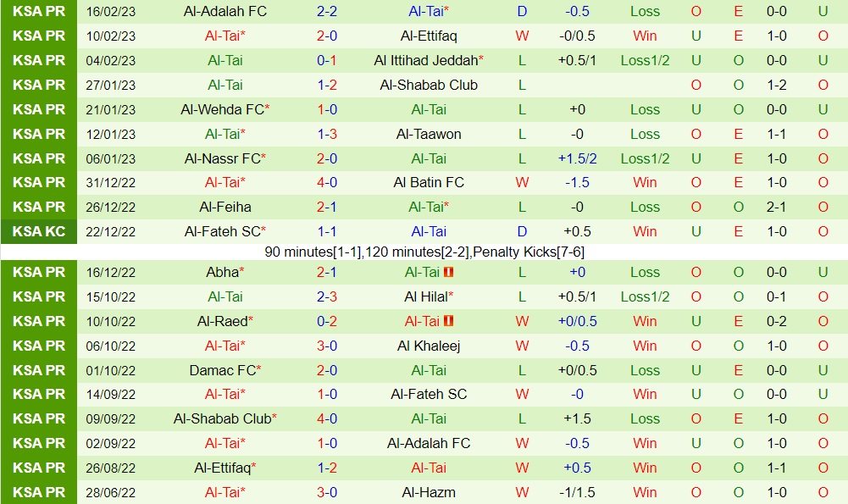The height and width of the screenshot is (504, 848).
Task: Open the Al-Hazm team link
Action: pos(429,492)
